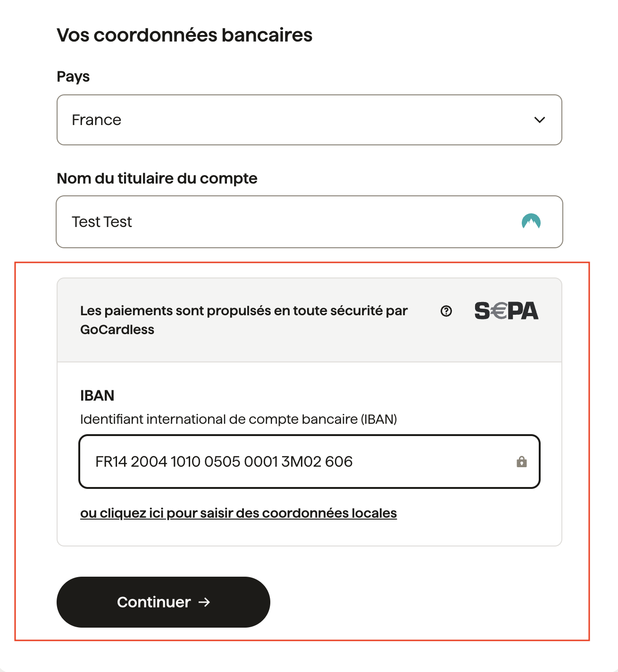Click the arrow icon inside Continuer
The image size is (618, 672).
point(204,602)
